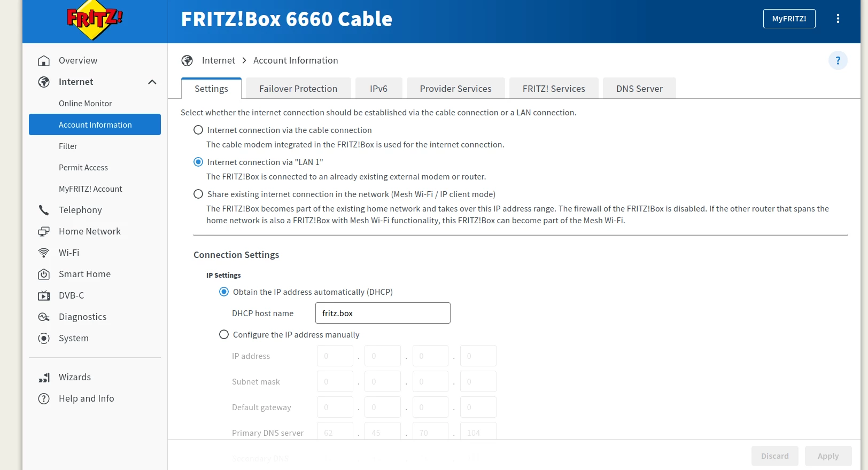Screen dimensions: 868x470
Task: Open the help question mark icon
Action: tap(838, 60)
